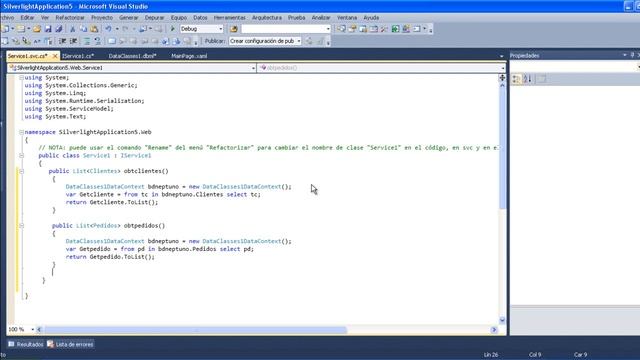The width and height of the screenshot is (640, 360).
Task: Open the 100 % zoom dropdown
Action: (32, 329)
